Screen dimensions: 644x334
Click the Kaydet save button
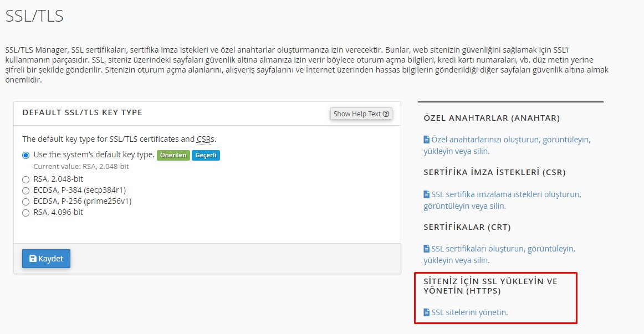pos(46,259)
